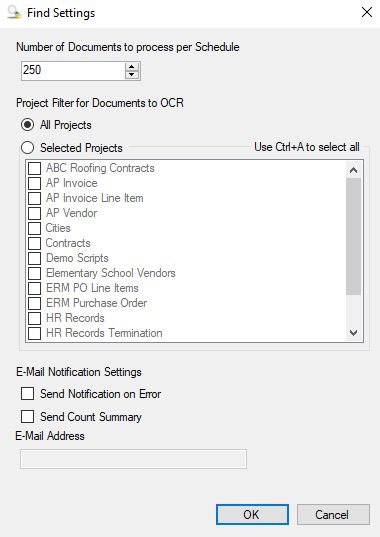Increase document count with up spinner arrow
Image resolution: width=380 pixels, height=537 pixels.
[x=132, y=67]
